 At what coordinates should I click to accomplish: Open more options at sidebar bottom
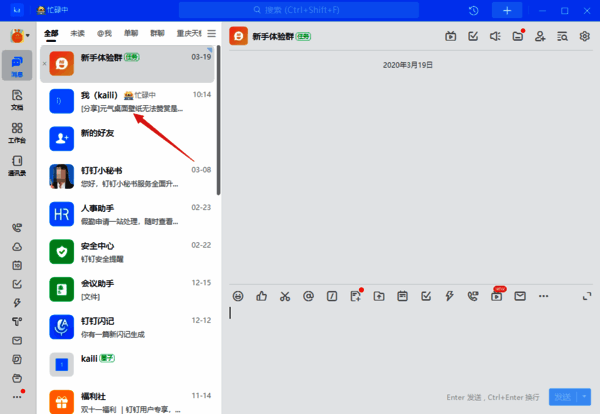pos(17,397)
